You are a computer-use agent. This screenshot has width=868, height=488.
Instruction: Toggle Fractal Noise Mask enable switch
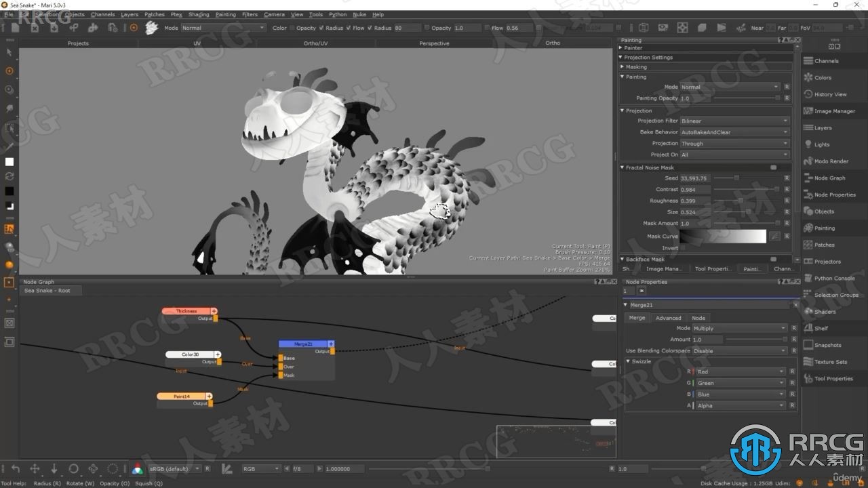tap(773, 167)
